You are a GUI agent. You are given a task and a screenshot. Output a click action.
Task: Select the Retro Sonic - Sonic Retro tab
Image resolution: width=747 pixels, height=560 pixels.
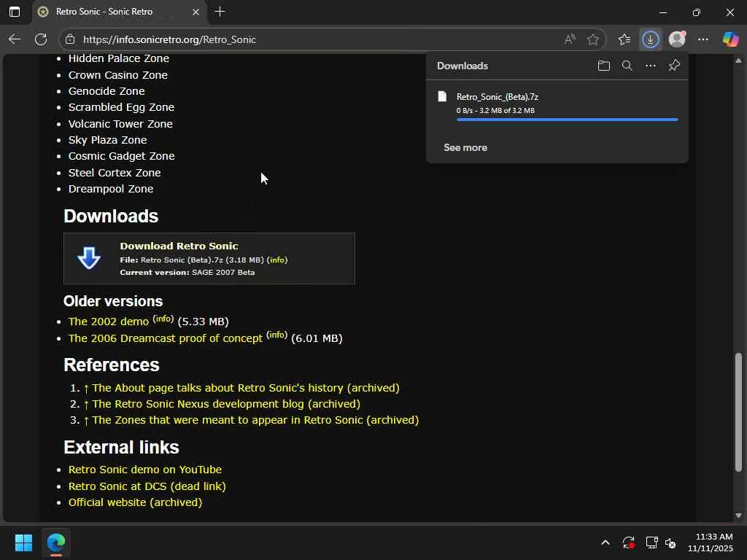119,12
